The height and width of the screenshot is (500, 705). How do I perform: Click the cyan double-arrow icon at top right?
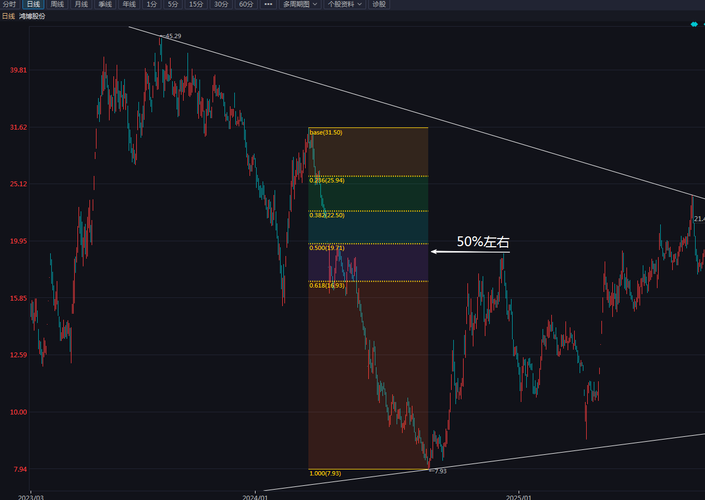click(694, 24)
